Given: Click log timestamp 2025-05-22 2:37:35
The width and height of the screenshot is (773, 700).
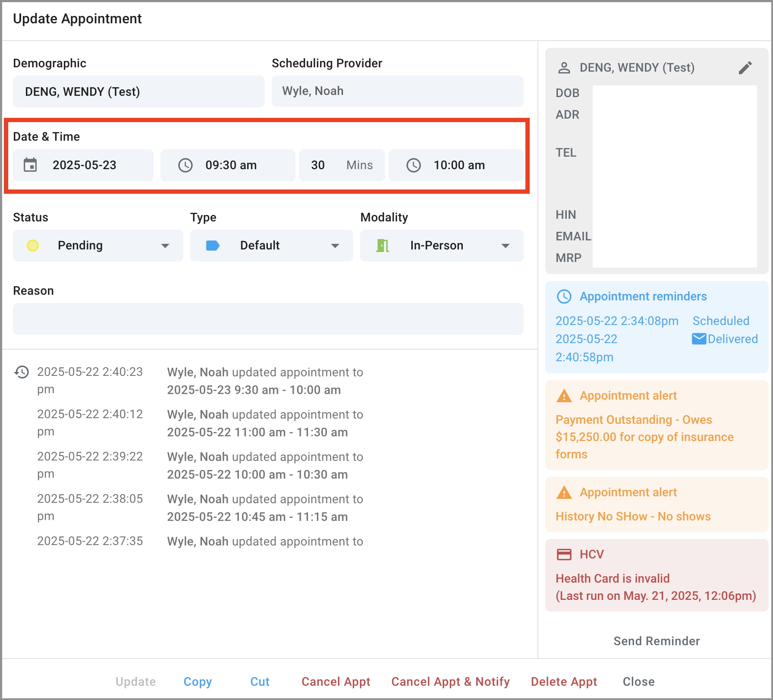Looking at the screenshot, I should (90, 541).
